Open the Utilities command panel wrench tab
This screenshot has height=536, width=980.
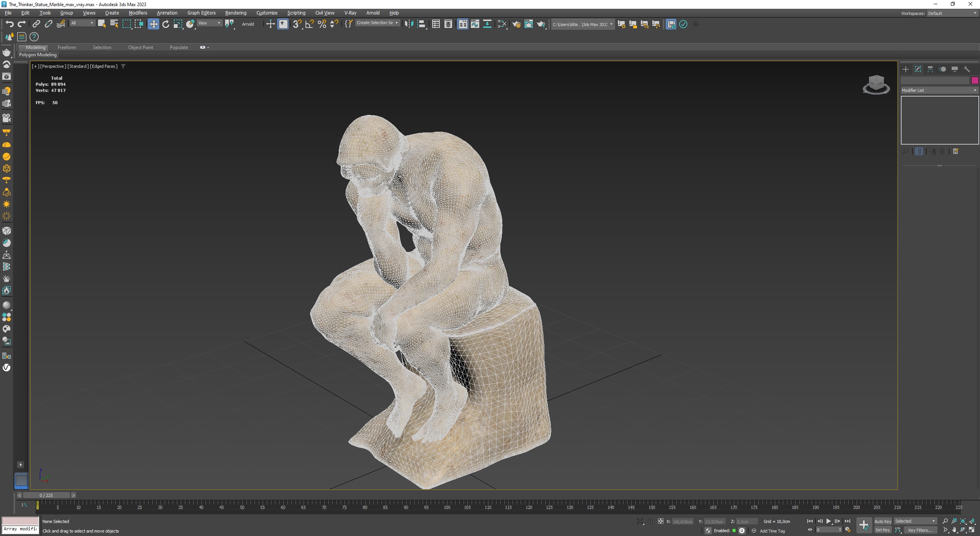pos(967,69)
